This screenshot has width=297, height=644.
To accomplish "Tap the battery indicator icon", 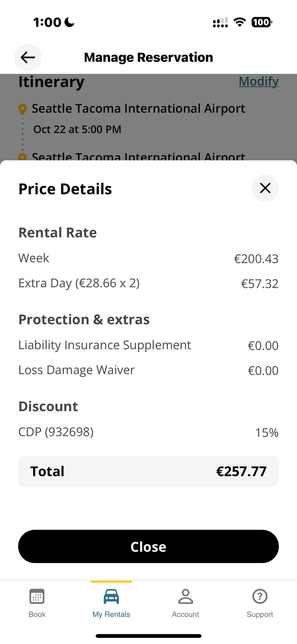I will coord(261,22).
